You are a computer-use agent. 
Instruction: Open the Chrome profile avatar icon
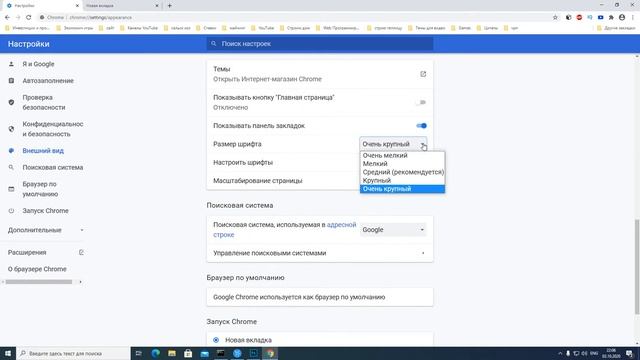622,18
